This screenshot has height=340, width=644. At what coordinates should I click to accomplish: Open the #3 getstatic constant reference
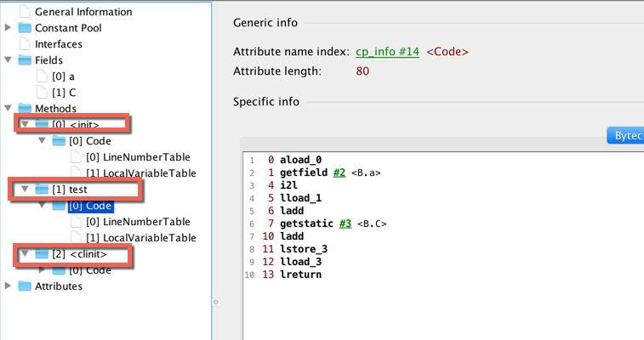[345, 224]
